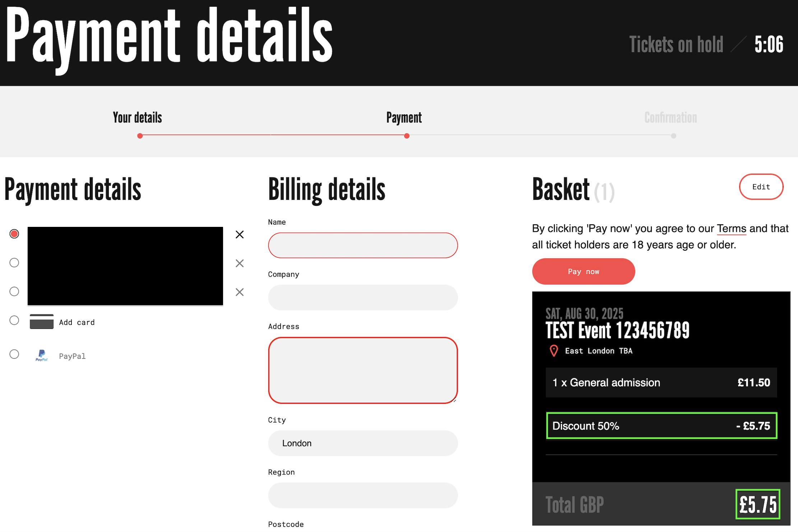Click the PayPal payment label
Screen dimensions: 798x532
pos(72,356)
